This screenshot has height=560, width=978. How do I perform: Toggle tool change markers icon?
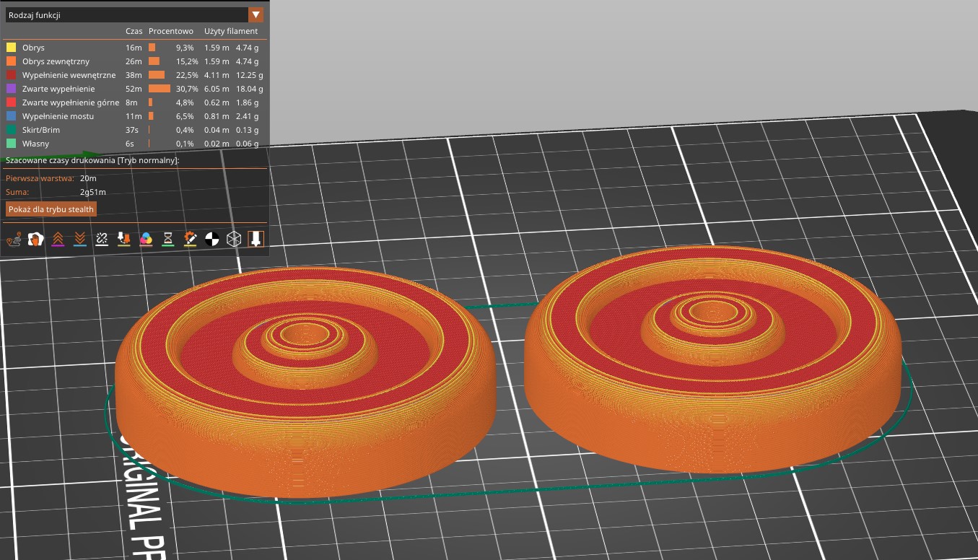click(124, 239)
